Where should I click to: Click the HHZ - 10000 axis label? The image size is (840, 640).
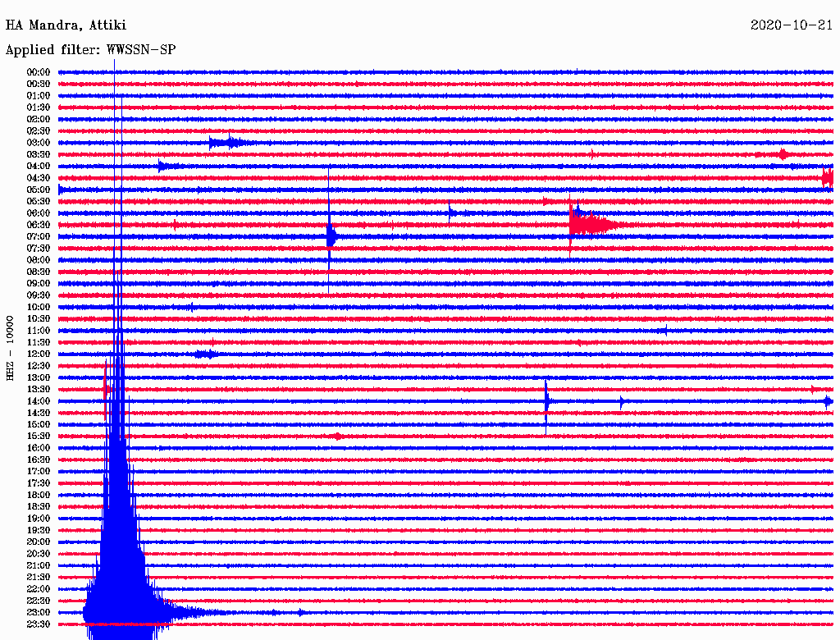tap(10, 348)
